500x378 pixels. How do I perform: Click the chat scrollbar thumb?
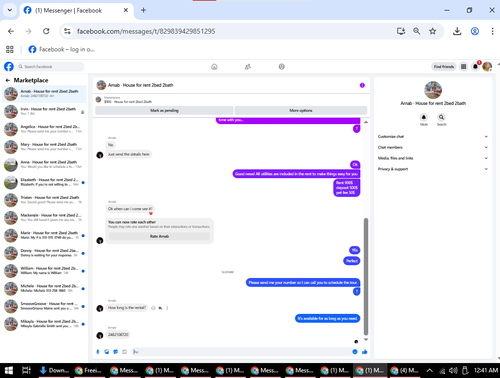tap(366, 277)
